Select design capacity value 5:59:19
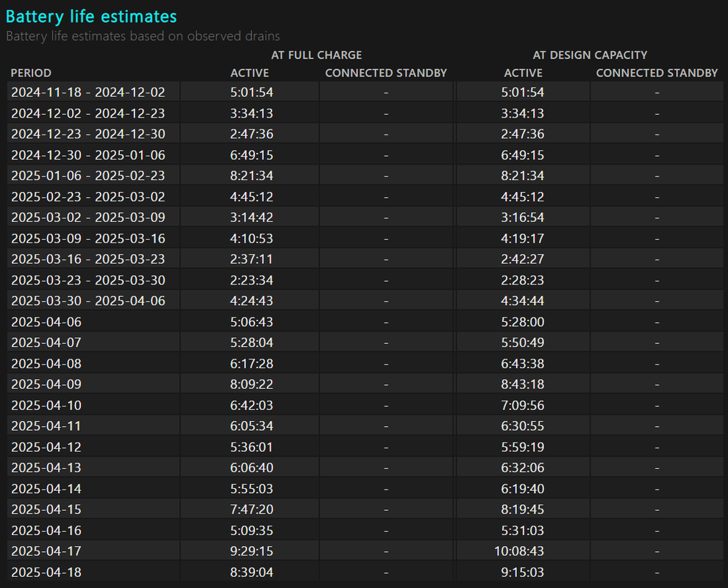The width and height of the screenshot is (728, 588). [522, 448]
